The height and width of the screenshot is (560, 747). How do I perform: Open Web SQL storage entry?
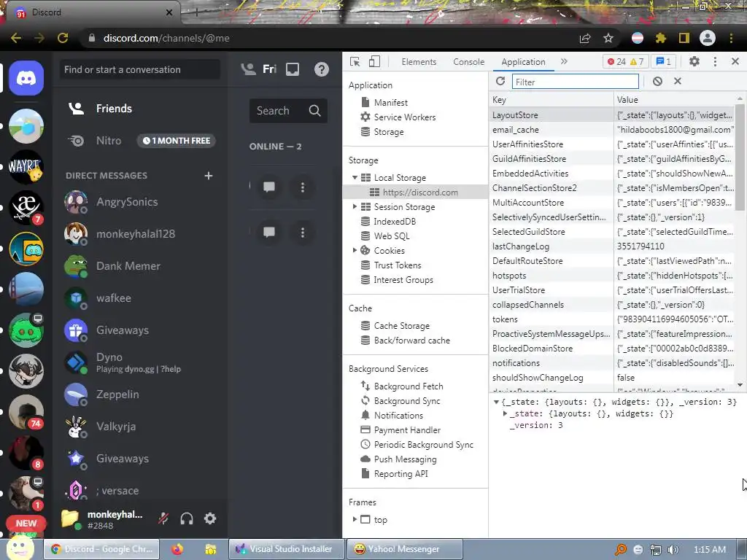[x=391, y=236]
